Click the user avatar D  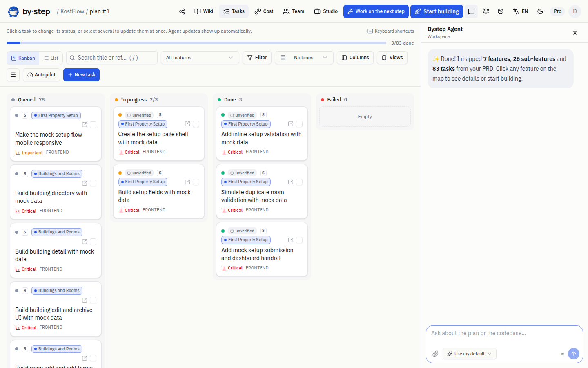click(x=575, y=11)
